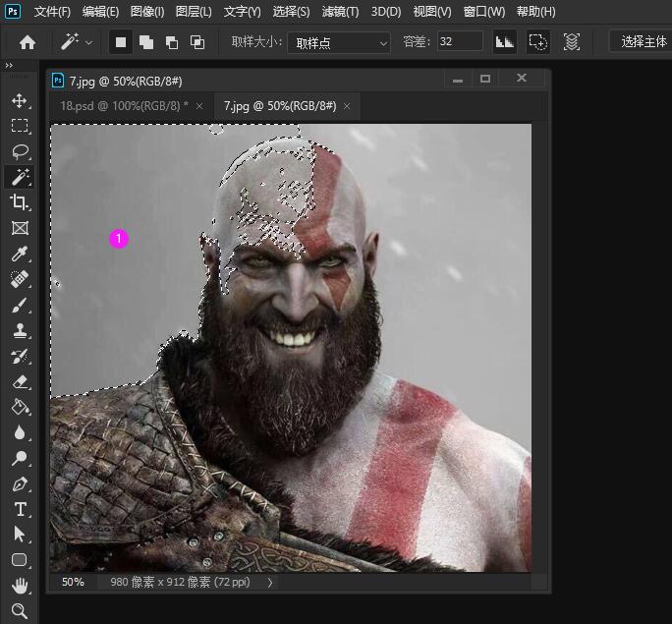Toggle the Anti-alias option button
This screenshot has height=624, width=672.
[504, 42]
